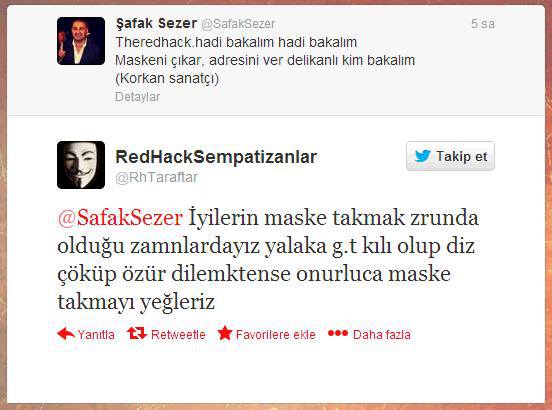Viewport: 552px width, 410px height.
Task: Click the Twitter bird icon in follow button
Action: click(422, 156)
